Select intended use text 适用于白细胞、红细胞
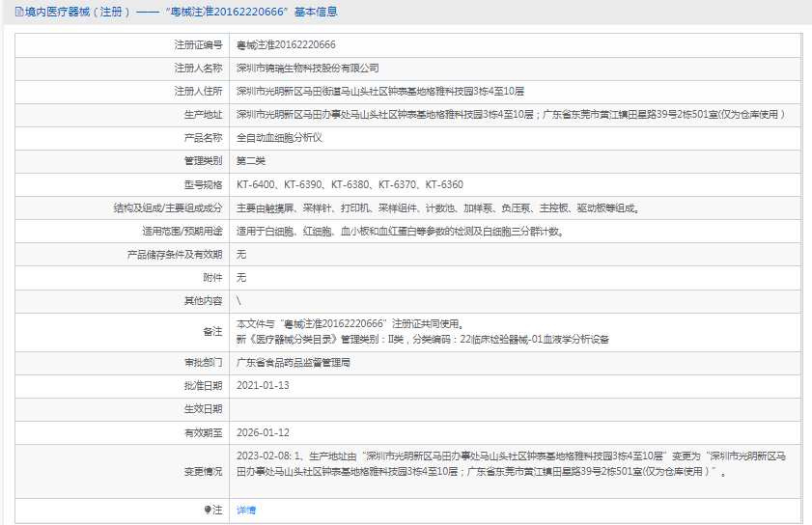The image size is (812, 525). pyautogui.click(x=401, y=232)
